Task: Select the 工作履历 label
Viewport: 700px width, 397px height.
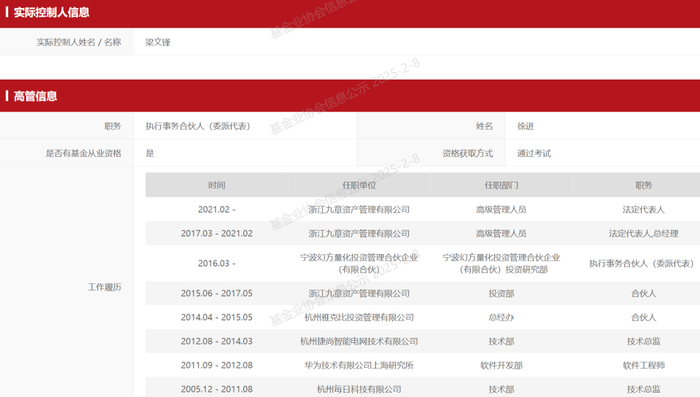Action: pos(104,287)
